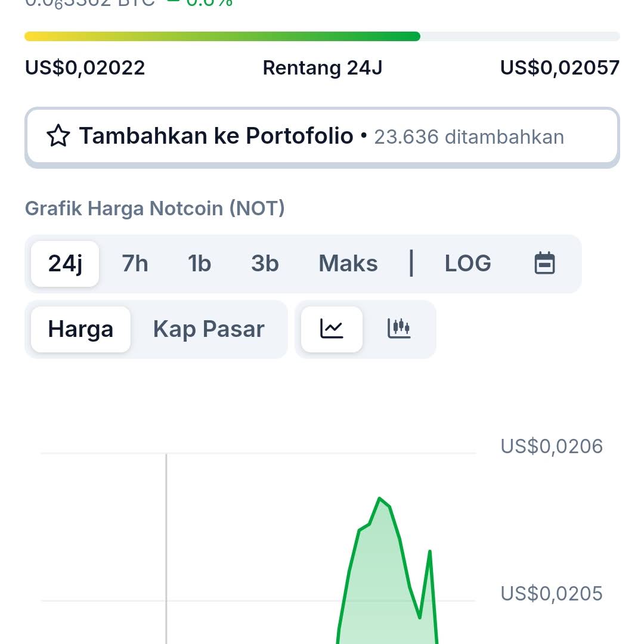Click the 24h low price US$0,02022
The image size is (644, 644).
(85, 67)
